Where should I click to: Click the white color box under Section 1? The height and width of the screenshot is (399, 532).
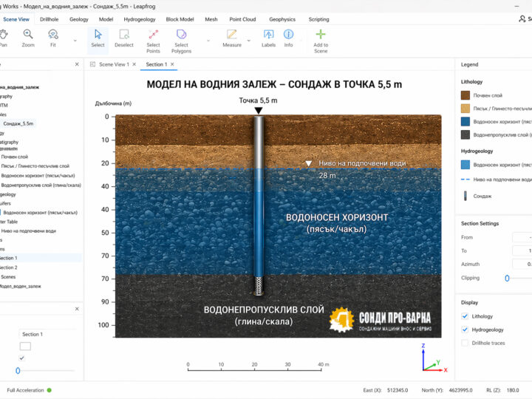click(x=25, y=346)
